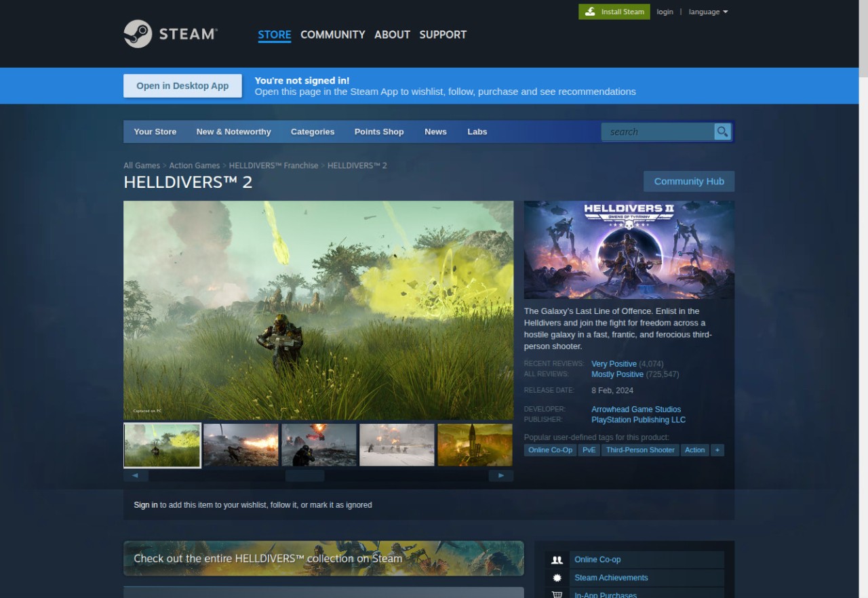Click in the store search field
The height and width of the screenshot is (598, 868).
[x=658, y=132]
